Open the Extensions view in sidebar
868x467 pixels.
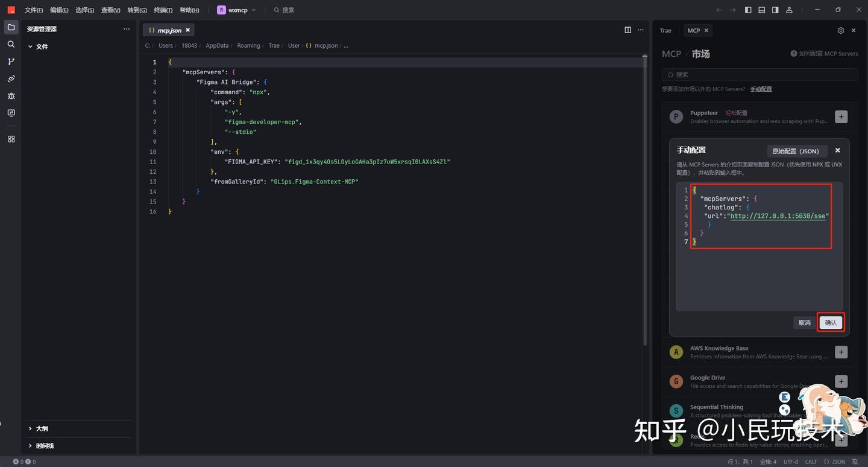[11, 139]
